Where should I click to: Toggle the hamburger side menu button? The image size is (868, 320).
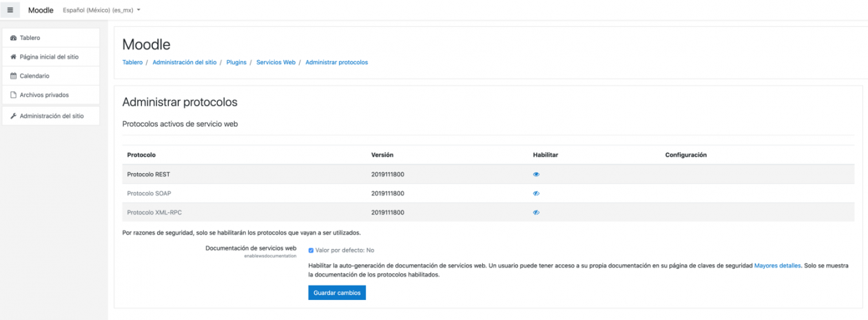point(10,10)
